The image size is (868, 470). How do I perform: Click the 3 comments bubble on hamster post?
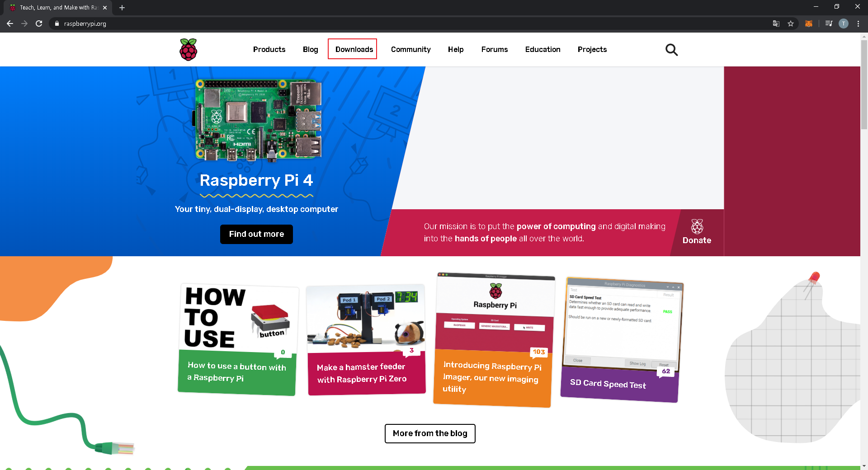(x=412, y=350)
